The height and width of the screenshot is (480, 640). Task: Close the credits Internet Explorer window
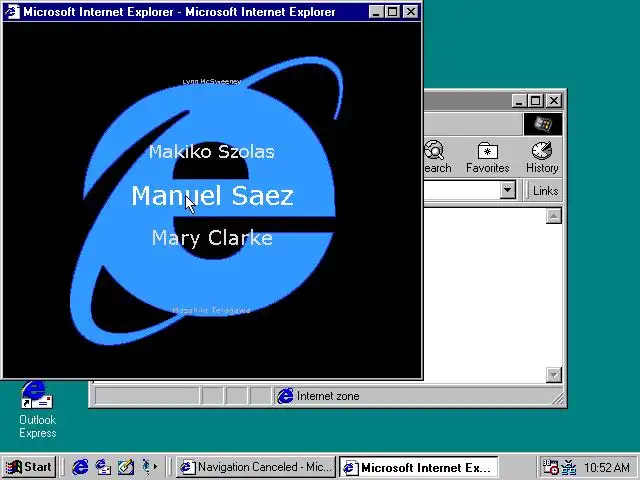(x=411, y=12)
